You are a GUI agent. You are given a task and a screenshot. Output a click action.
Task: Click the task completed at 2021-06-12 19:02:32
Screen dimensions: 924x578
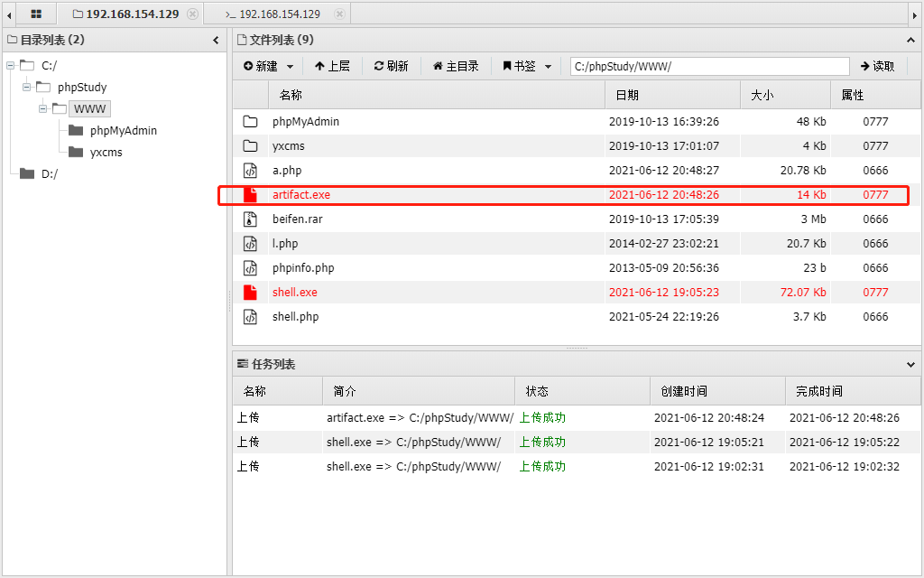(845, 467)
